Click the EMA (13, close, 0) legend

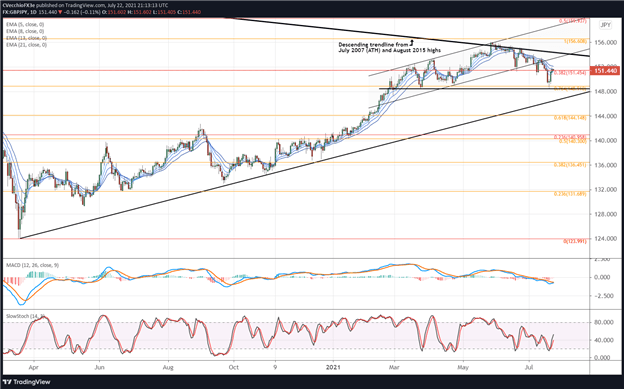(x=26, y=38)
